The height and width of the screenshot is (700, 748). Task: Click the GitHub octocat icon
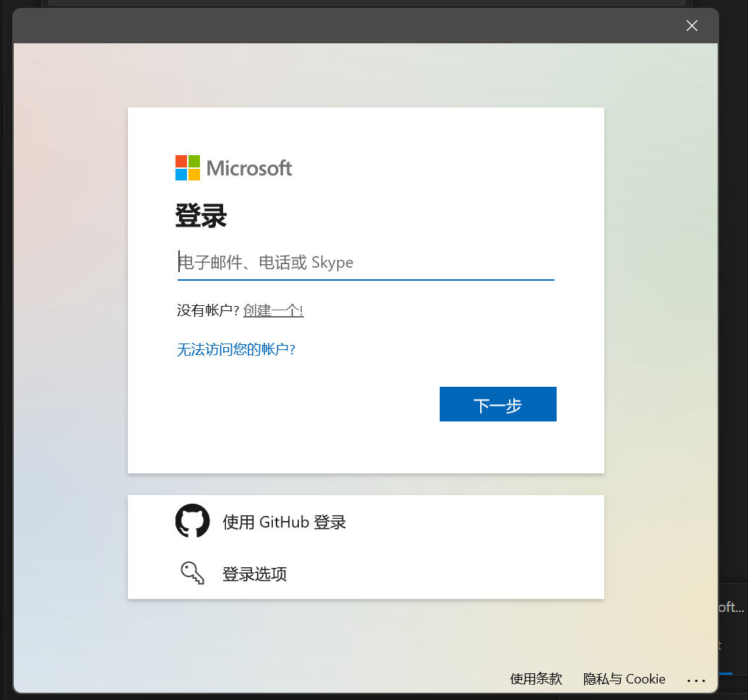click(x=193, y=521)
